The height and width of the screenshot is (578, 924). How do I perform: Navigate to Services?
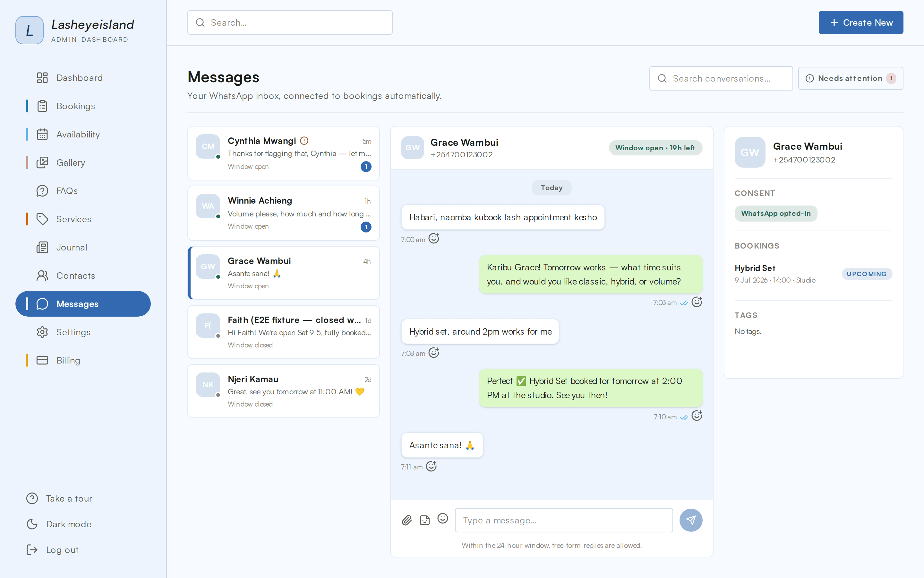(x=83, y=219)
